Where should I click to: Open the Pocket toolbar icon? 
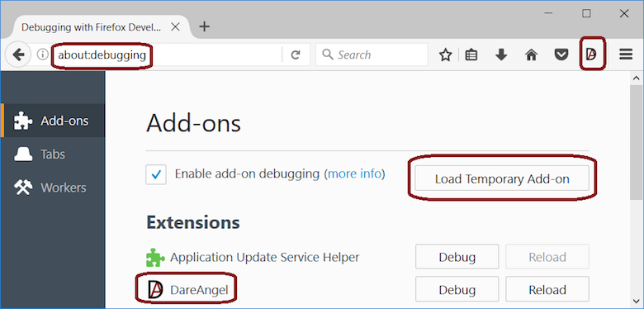561,55
